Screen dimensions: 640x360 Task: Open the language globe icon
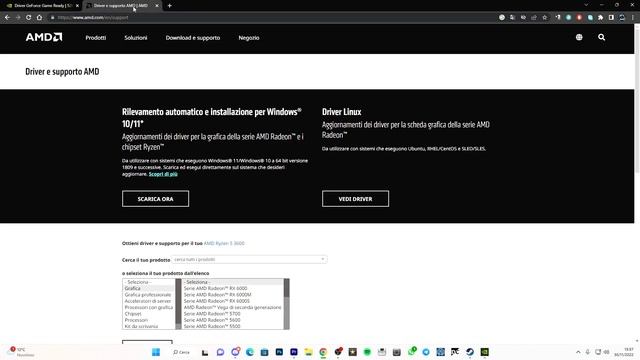point(579,37)
